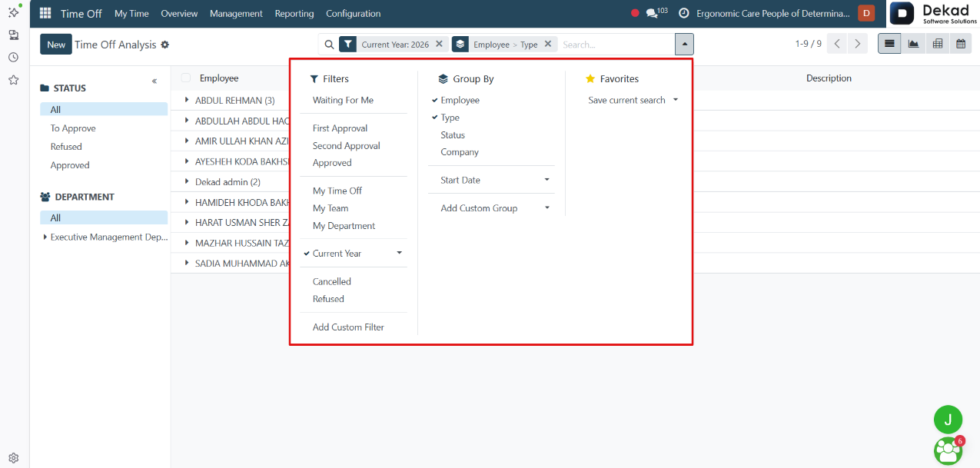Select the My Department filter
This screenshot has width=980, height=468.
pyautogui.click(x=344, y=226)
